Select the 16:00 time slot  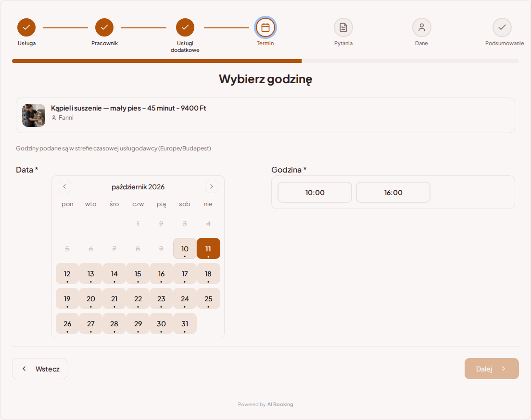pyautogui.click(x=393, y=192)
